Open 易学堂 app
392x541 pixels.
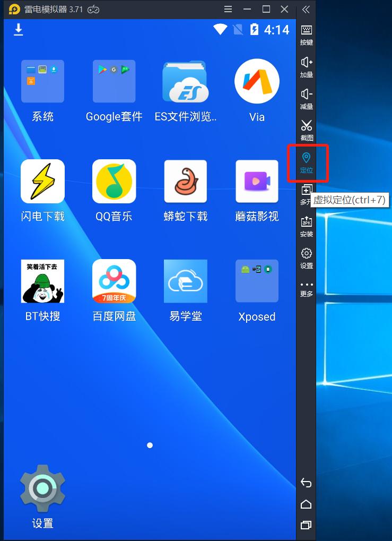pyautogui.click(x=186, y=281)
